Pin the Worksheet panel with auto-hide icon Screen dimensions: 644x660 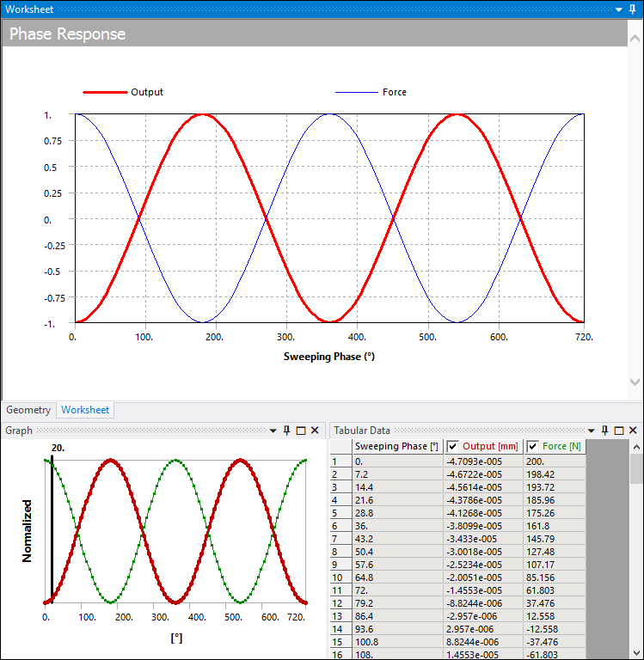632,9
